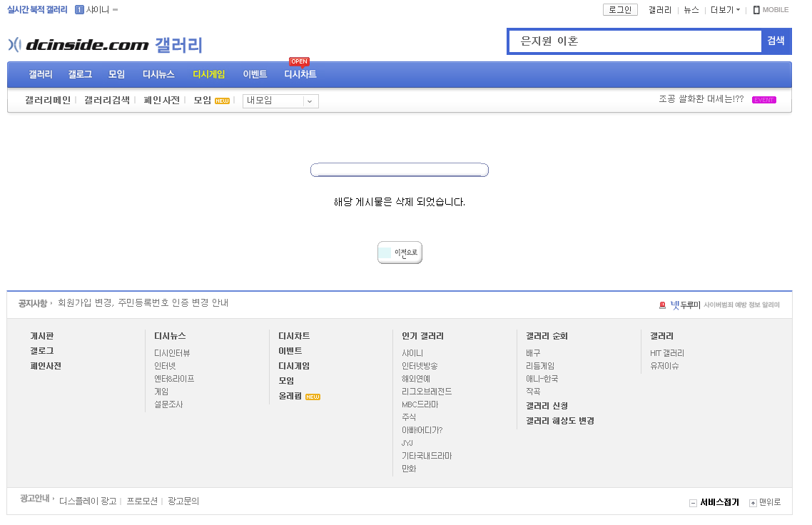
Task: Click the red OPEN badge above 디시차트
Action: [299, 61]
